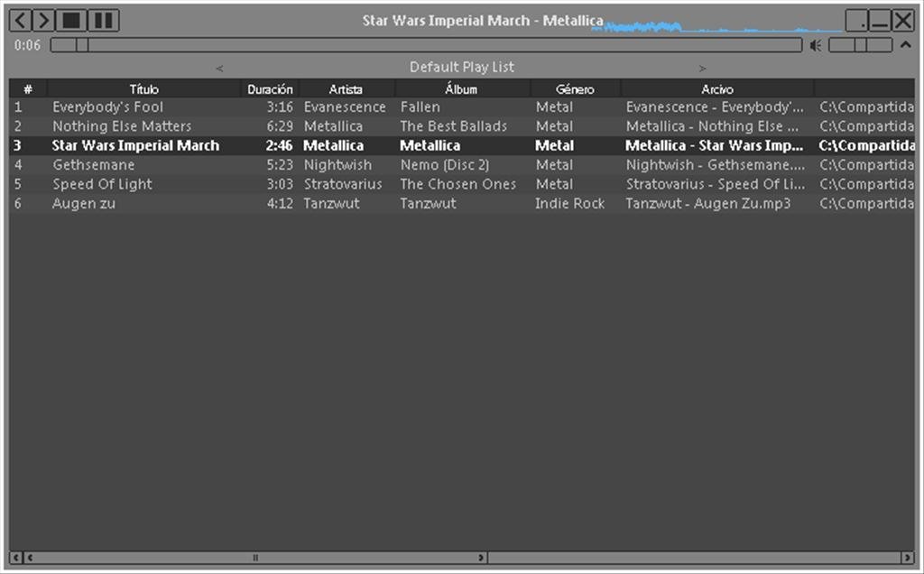Switch to the next playlist arrow
This screenshot has height=574, width=924.
click(x=702, y=69)
